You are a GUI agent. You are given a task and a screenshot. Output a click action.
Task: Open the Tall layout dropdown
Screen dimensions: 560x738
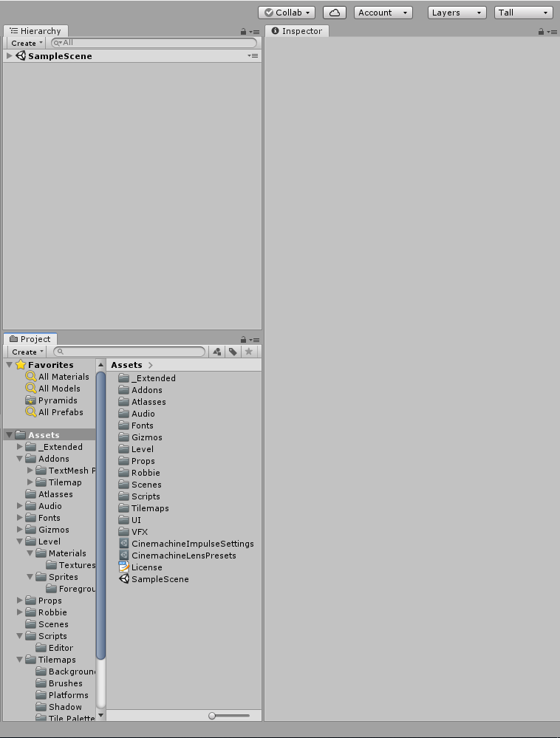click(523, 13)
